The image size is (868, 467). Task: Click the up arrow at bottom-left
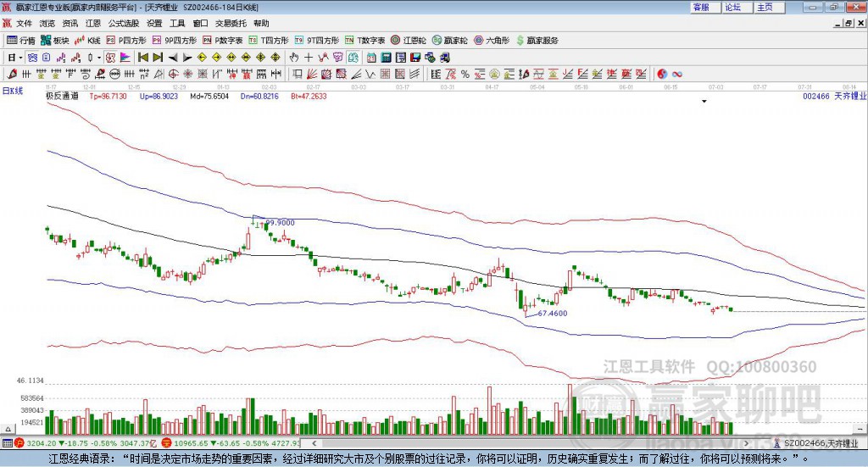[x=8, y=429]
